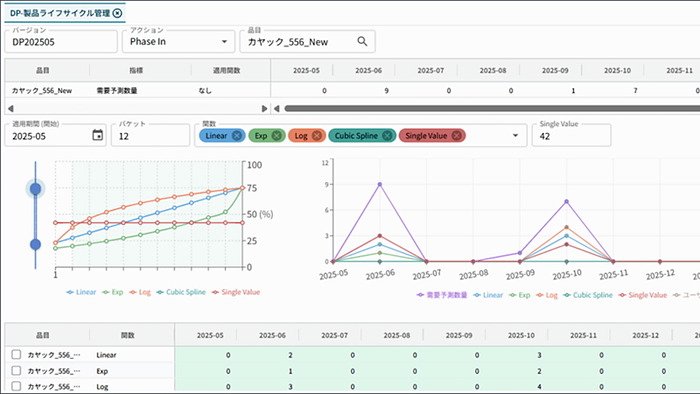
Task: Toggle Linear series in left chart legend
Action: tap(81, 292)
